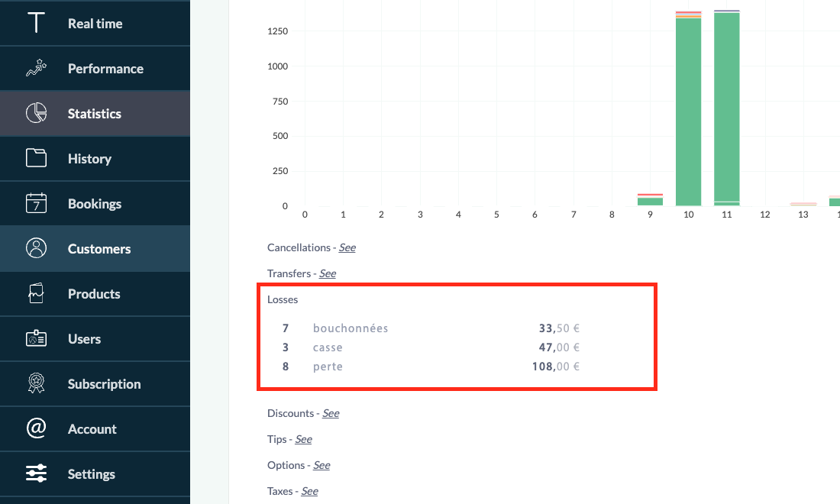Image resolution: width=840 pixels, height=504 pixels.
Task: Click the Real time sidebar icon
Action: pyautogui.click(x=36, y=23)
